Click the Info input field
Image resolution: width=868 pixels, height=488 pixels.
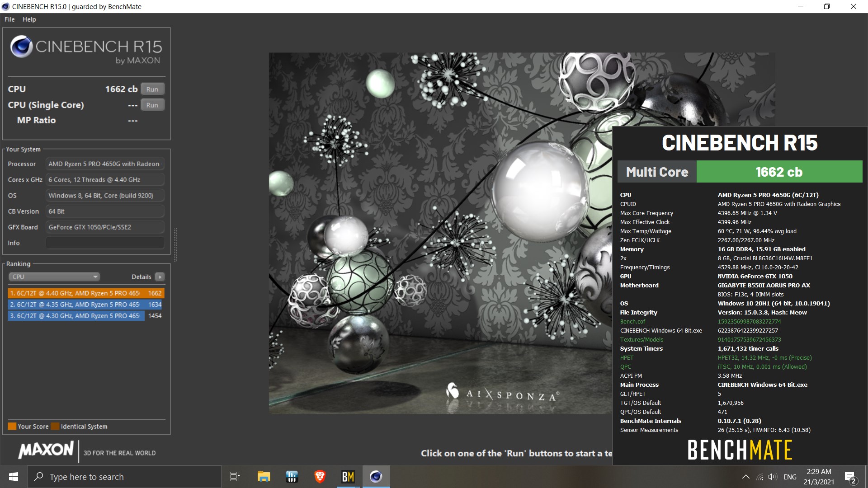pyautogui.click(x=105, y=243)
